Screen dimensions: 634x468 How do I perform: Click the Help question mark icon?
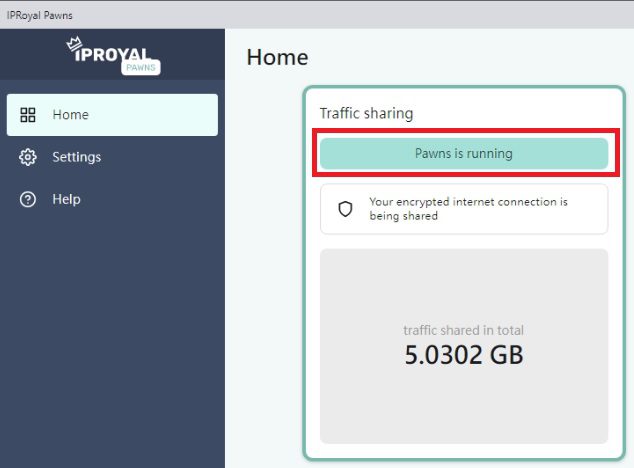click(28, 199)
